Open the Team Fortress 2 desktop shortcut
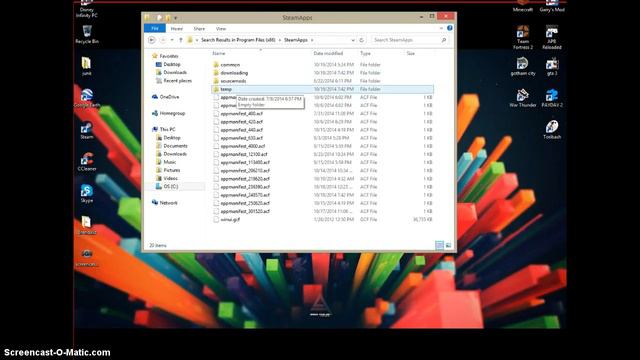 523,38
